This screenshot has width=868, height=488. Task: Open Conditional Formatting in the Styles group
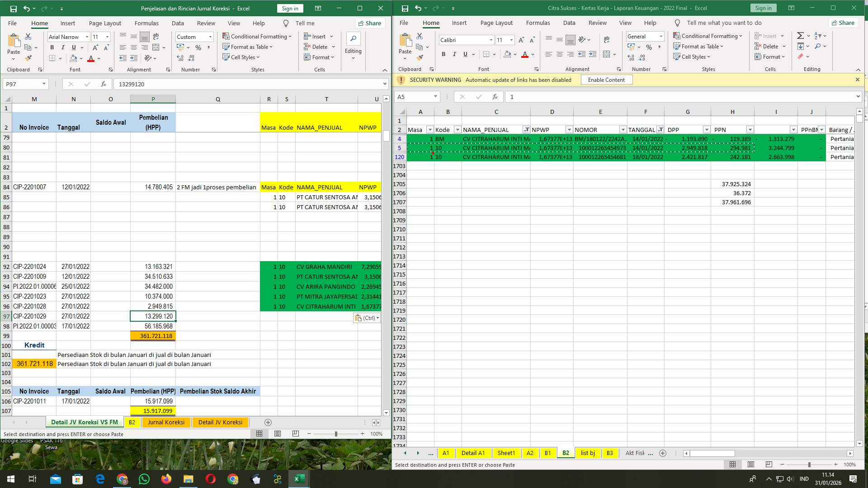coord(256,37)
